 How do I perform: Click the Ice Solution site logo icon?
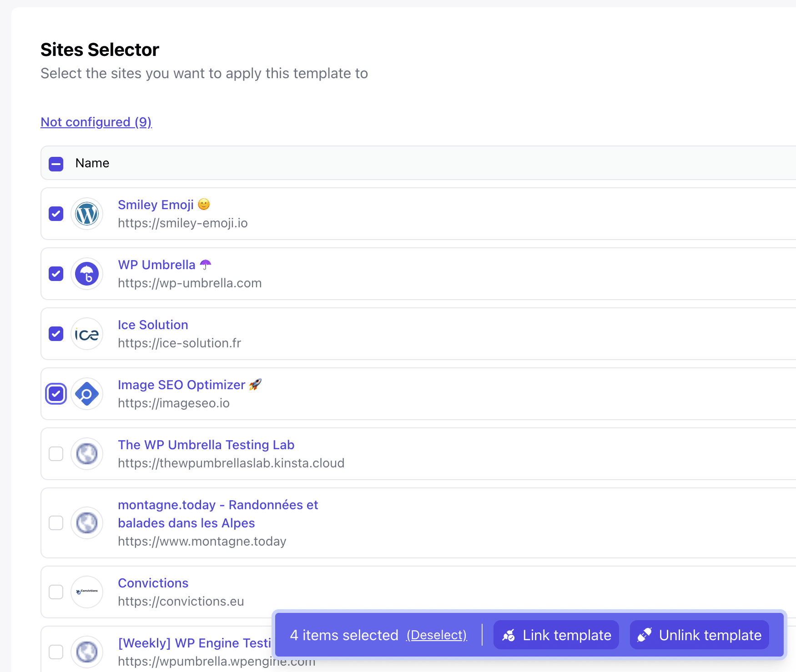pyautogui.click(x=87, y=334)
